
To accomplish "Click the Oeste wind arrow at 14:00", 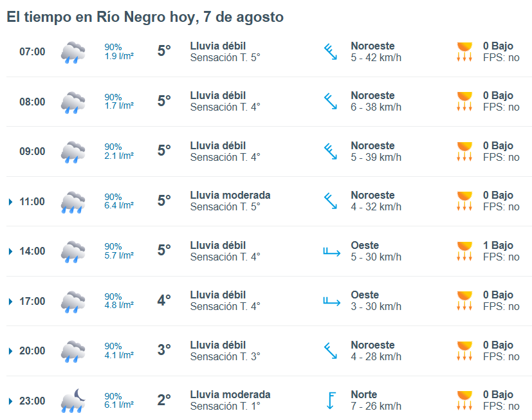I will click(x=331, y=251).
